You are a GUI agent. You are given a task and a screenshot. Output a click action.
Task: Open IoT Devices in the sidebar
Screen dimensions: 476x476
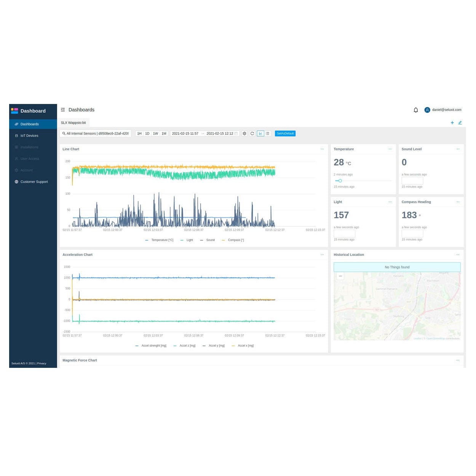click(x=29, y=136)
